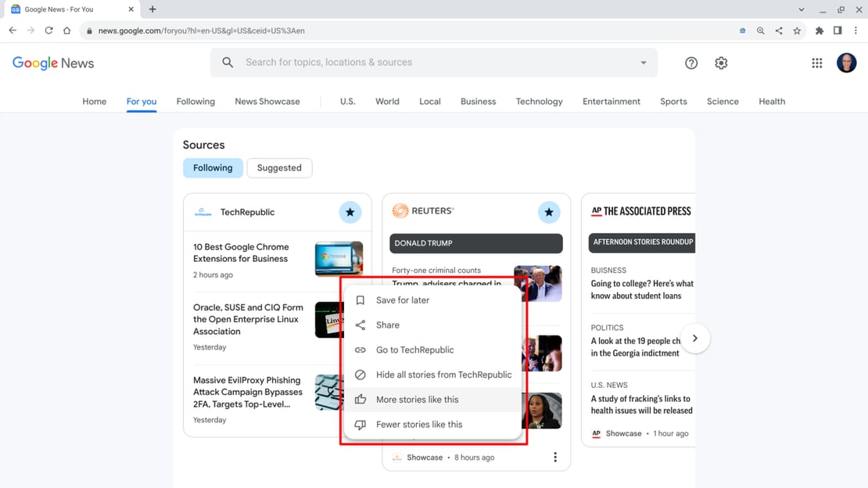Screen dimensions: 868x488
Task: Open advanced search options dropdown
Action: click(643, 63)
